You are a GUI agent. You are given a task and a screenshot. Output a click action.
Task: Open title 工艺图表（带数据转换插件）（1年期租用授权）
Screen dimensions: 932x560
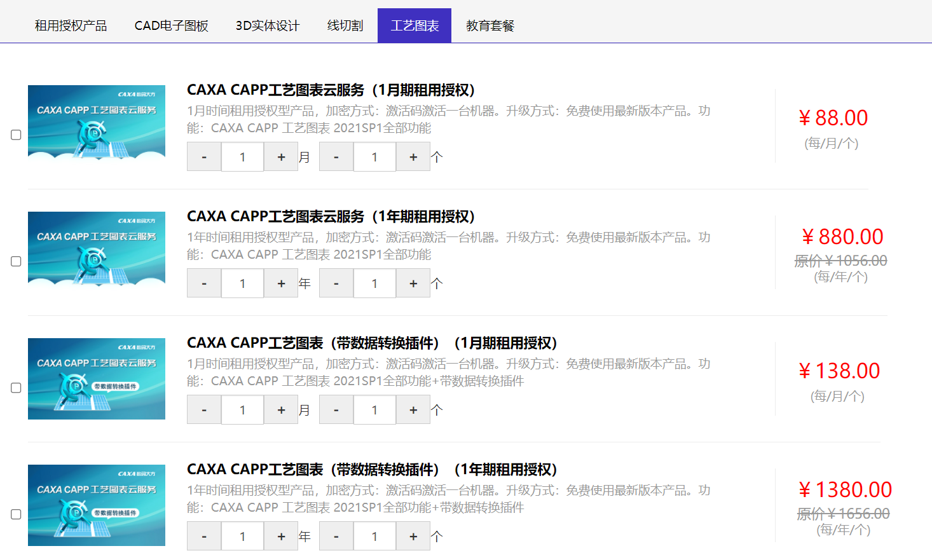[373, 470]
